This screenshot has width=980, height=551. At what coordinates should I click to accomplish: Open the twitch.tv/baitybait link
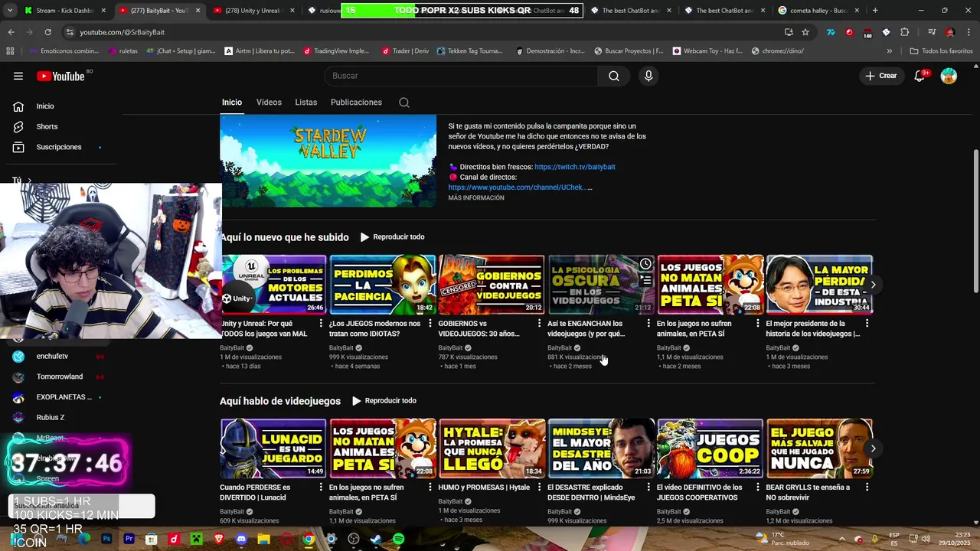[575, 167]
